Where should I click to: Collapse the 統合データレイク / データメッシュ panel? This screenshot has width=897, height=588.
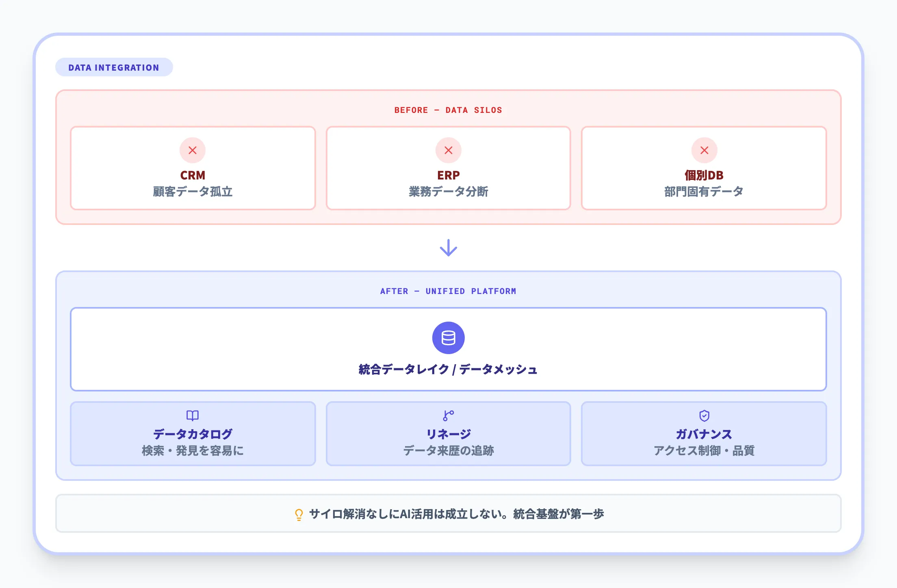(448, 349)
